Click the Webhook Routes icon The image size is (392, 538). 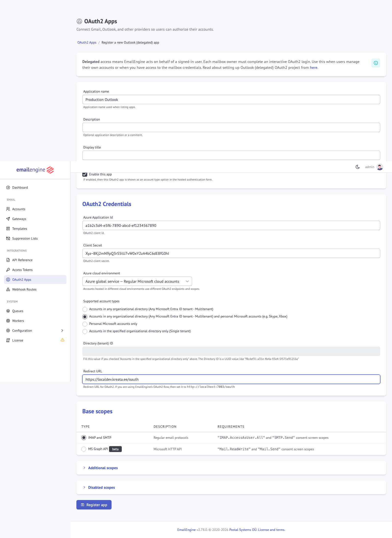click(x=8, y=289)
